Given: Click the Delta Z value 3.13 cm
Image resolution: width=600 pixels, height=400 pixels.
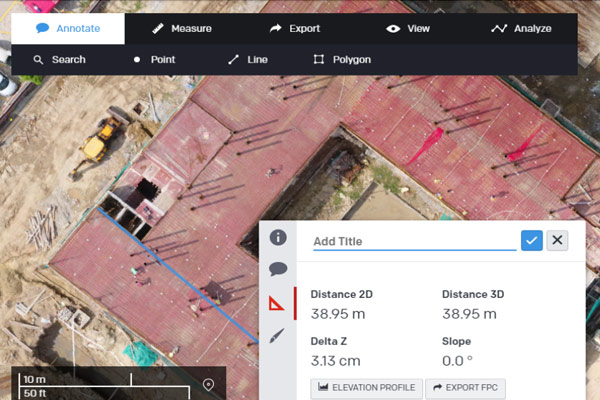Looking at the screenshot, I should point(335,361).
